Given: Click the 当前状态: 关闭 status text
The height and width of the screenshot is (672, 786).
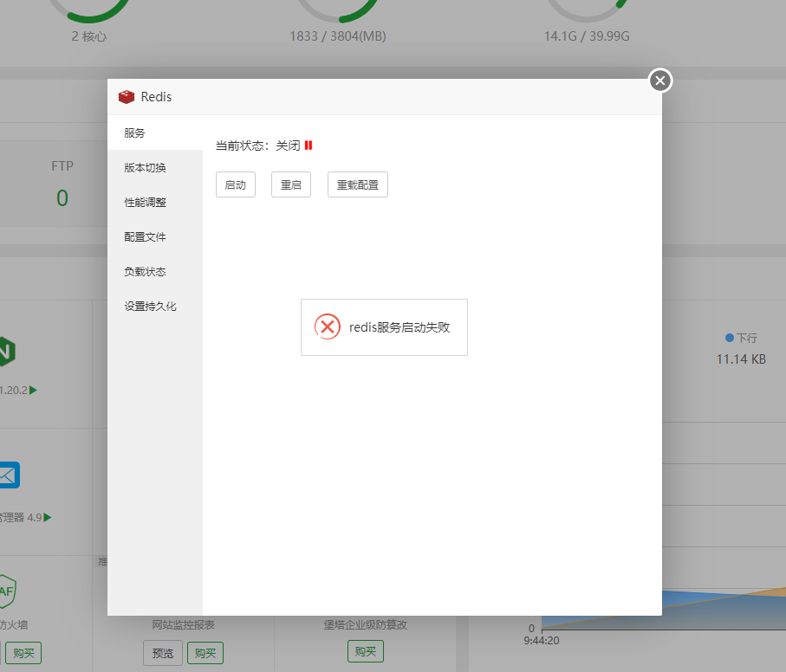Looking at the screenshot, I should coord(257,145).
